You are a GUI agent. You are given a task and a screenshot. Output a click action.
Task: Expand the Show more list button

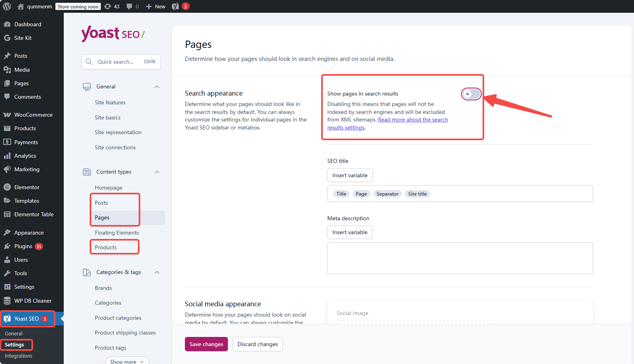(127, 361)
